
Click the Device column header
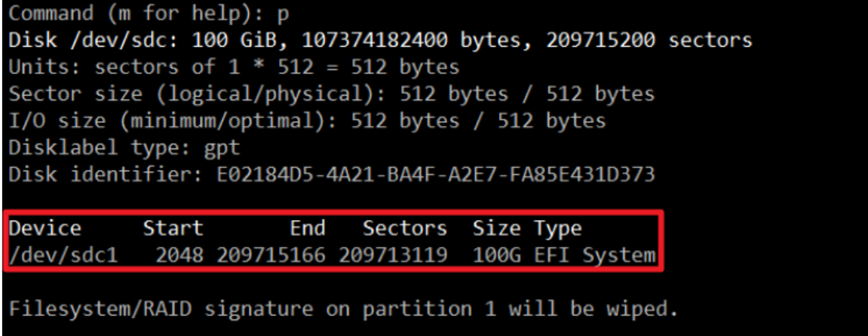click(x=44, y=228)
